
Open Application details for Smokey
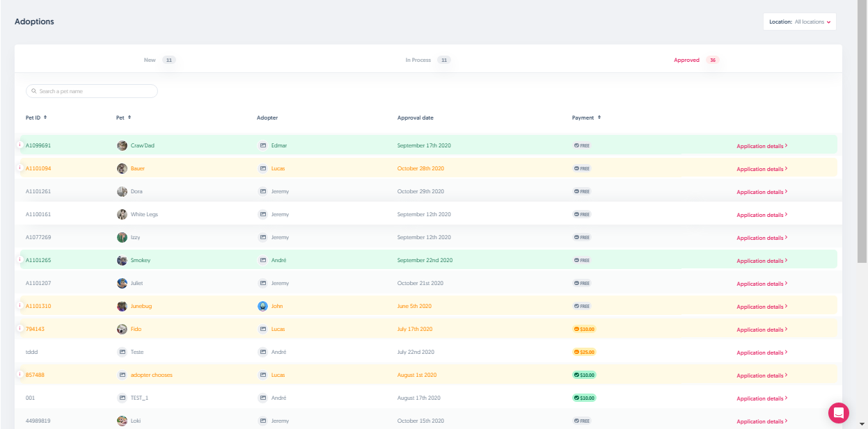(x=762, y=261)
